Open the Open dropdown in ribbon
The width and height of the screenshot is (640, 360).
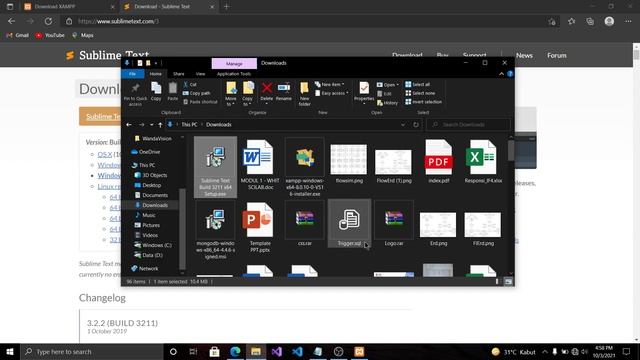tap(387, 84)
